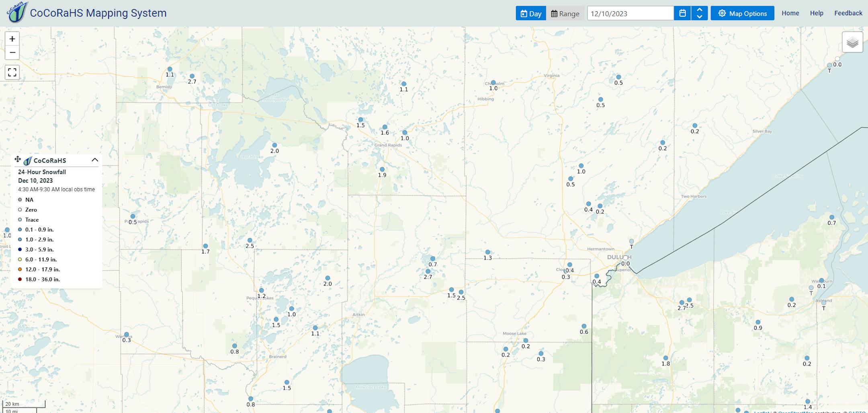
Task: Click the 2.0 marker by Leech Lake
Action: coord(274,145)
